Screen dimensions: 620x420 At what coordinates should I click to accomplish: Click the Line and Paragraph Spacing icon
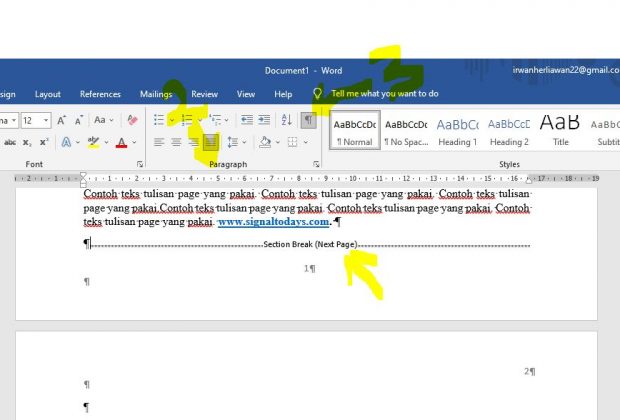[232, 142]
